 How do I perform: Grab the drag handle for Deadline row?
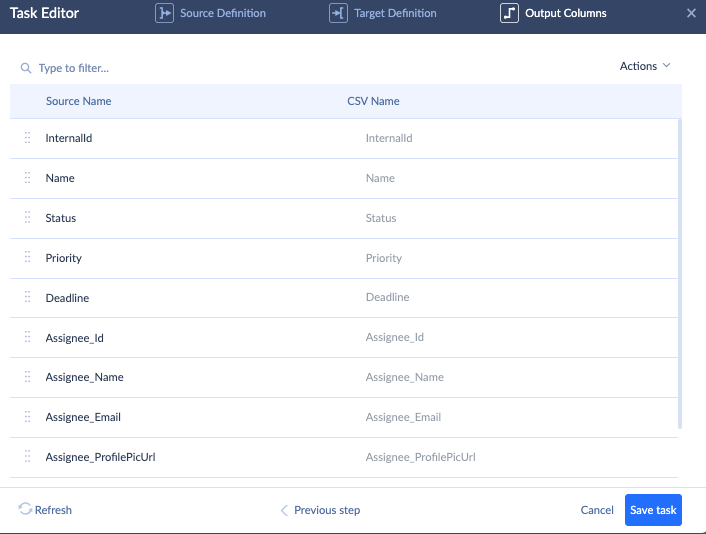27,297
